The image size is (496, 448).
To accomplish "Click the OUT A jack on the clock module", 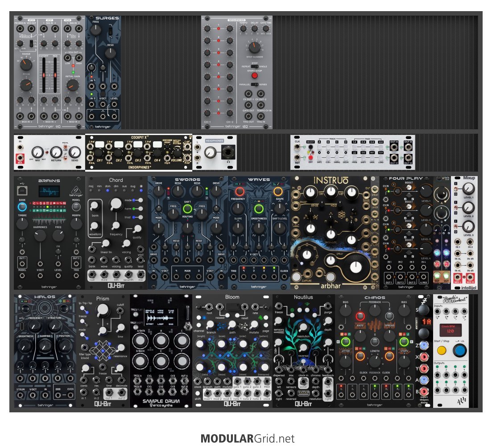I will 394,147.
